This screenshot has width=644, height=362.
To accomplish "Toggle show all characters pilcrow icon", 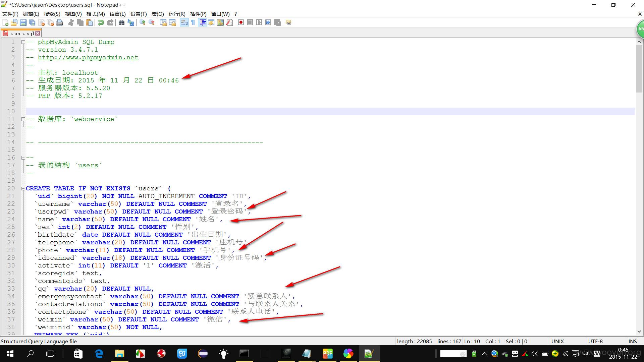I will (193, 22).
